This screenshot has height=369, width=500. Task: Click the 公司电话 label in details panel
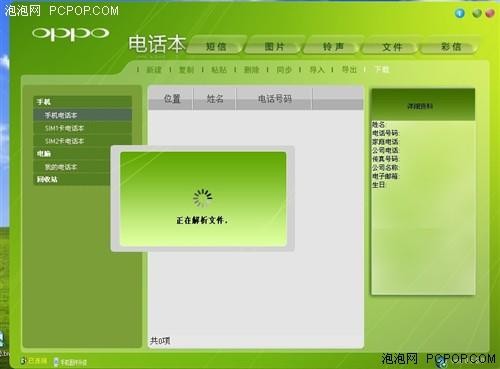pyautogui.click(x=385, y=150)
